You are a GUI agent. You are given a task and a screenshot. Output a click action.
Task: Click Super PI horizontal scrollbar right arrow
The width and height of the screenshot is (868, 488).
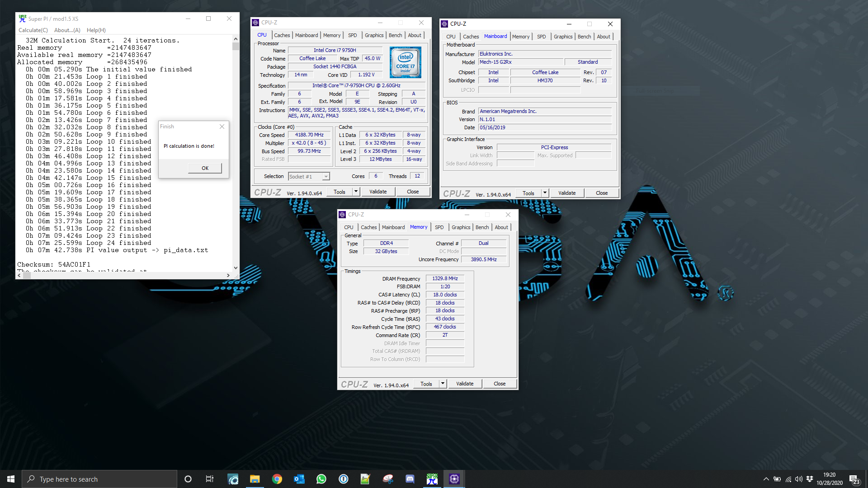tap(228, 275)
